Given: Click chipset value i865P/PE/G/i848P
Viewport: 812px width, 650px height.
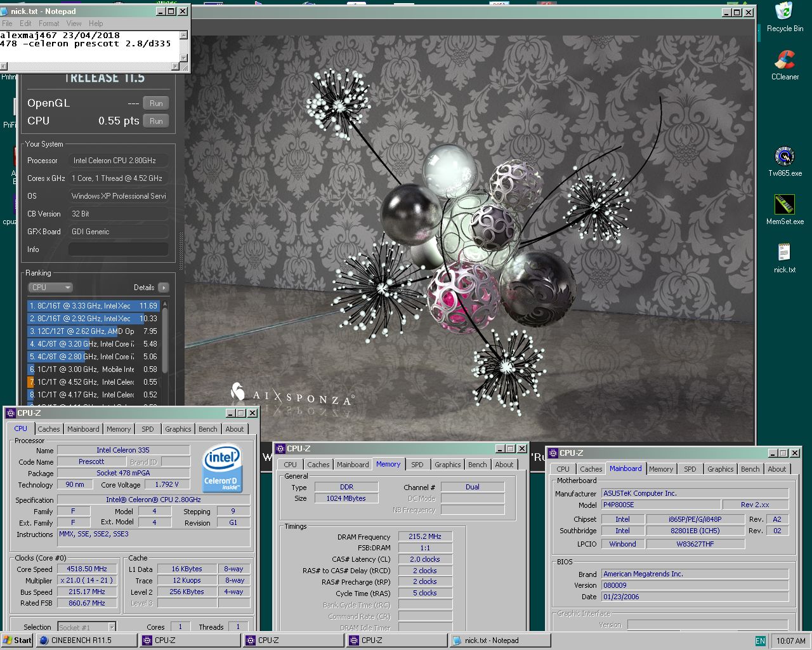Looking at the screenshot, I should 696,519.
